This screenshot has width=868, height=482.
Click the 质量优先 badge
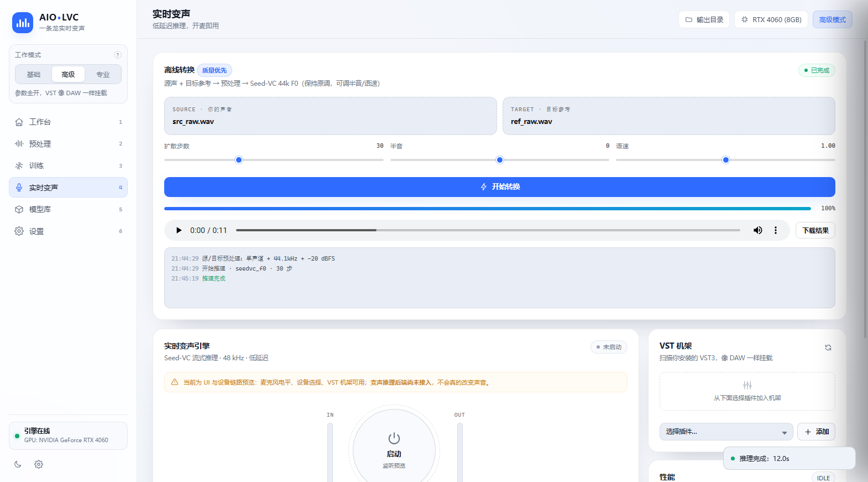215,70
